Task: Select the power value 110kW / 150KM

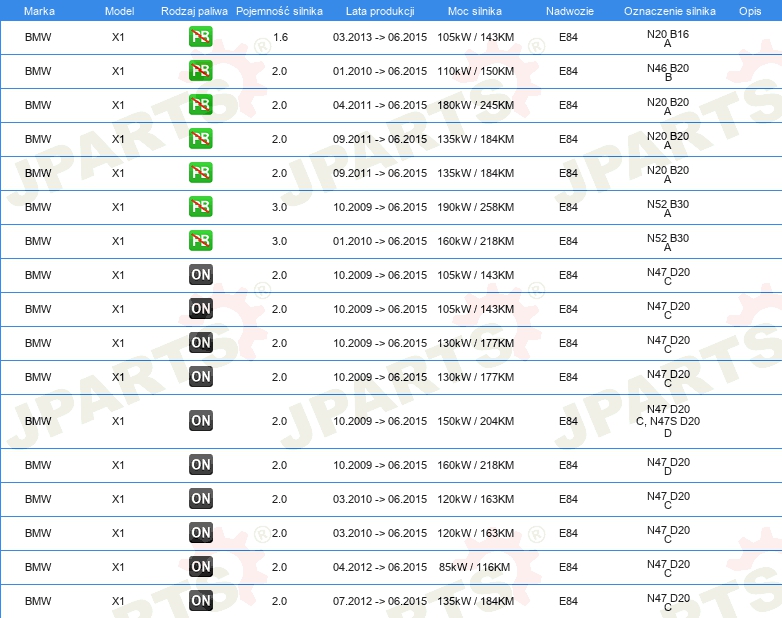Action: 475,71
